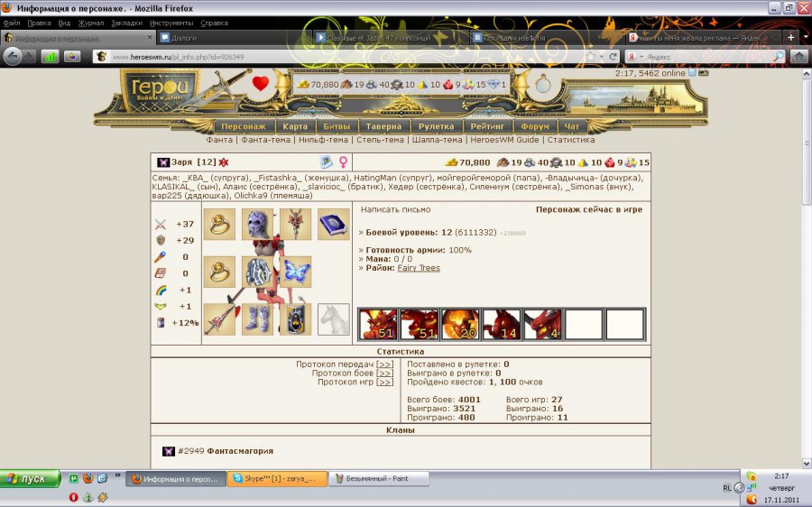Click the army unit with count 14
The image size is (812, 507).
[501, 324]
